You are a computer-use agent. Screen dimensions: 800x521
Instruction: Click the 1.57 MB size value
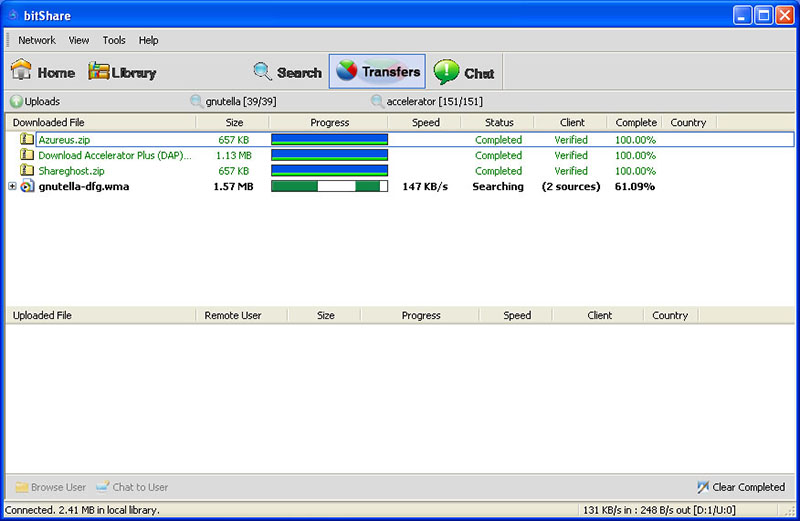coord(233,187)
